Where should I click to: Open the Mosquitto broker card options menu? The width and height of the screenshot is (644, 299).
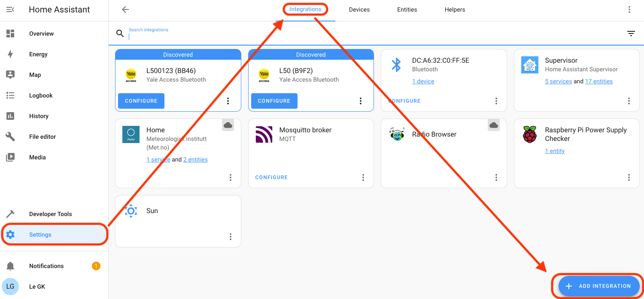click(363, 177)
